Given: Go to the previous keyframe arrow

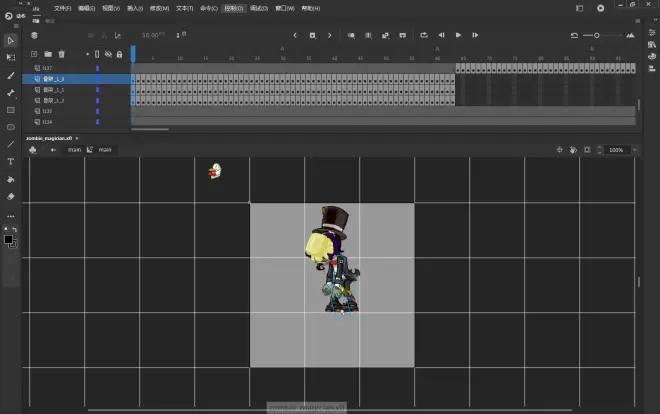Looking at the screenshot, I should tap(295, 35).
